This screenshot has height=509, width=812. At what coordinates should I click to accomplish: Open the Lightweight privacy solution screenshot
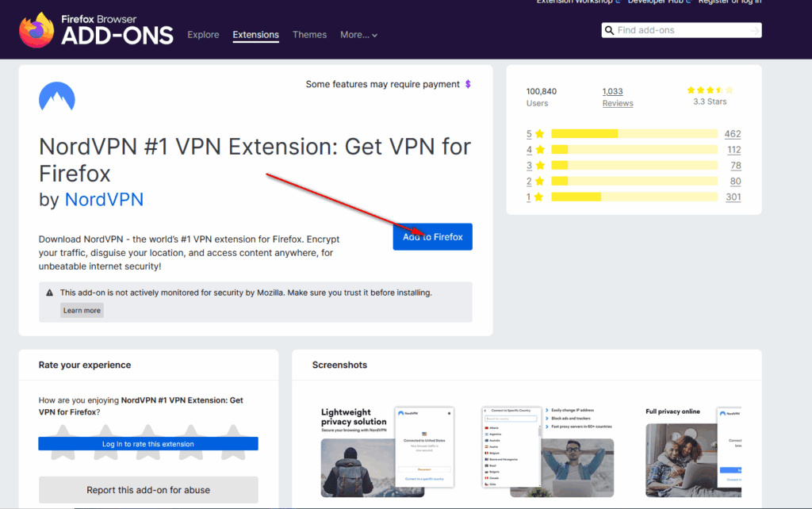[x=387, y=452]
